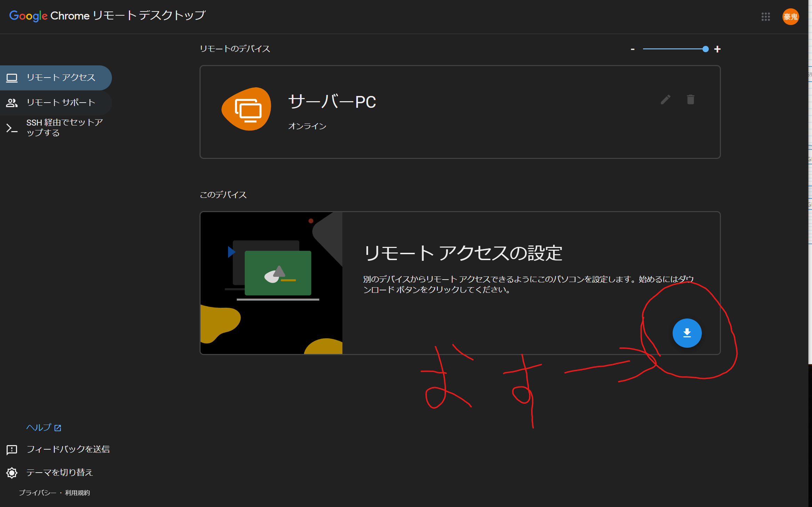
Task: Click the theme switch gear icon
Action: pyautogui.click(x=12, y=473)
